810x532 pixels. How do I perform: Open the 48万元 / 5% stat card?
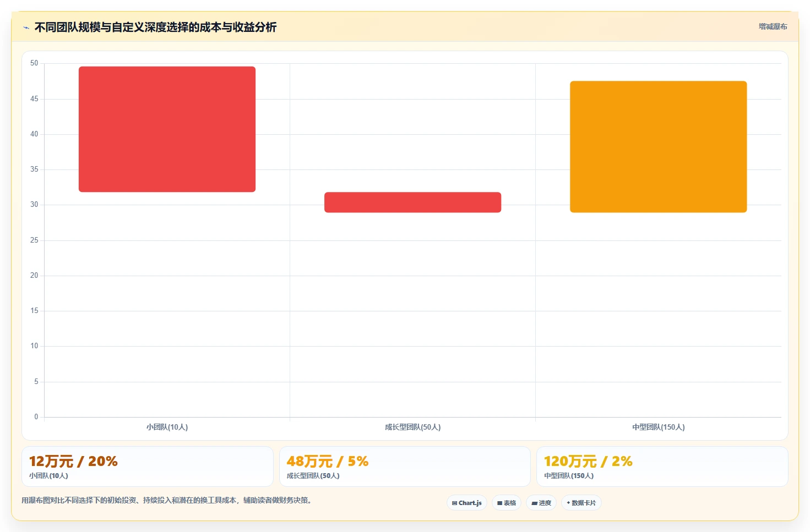pos(405,467)
